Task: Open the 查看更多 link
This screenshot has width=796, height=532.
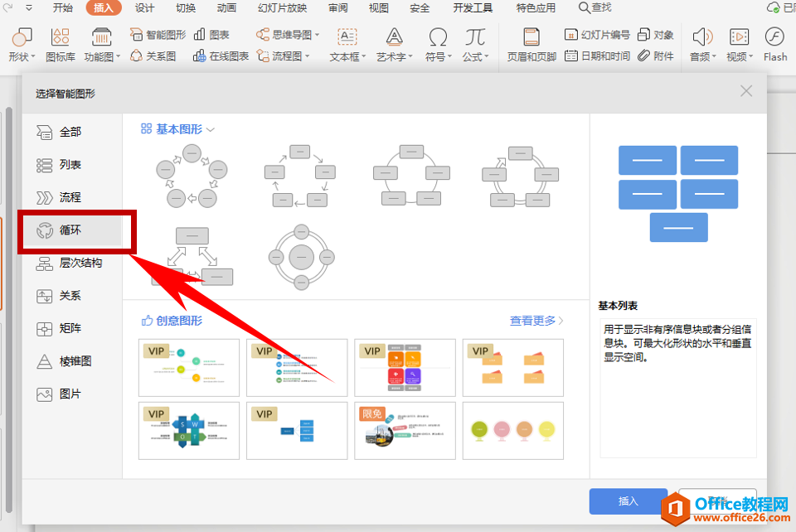Action: coord(536,321)
